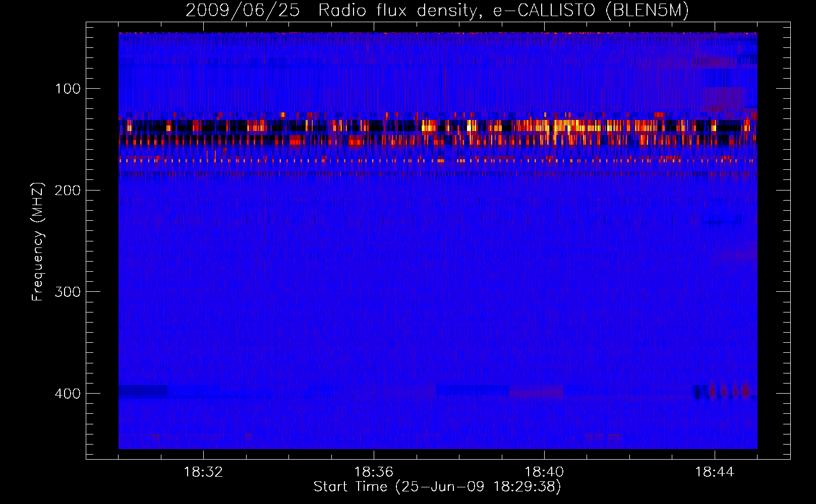Click the 18:36 time tick label
The height and width of the screenshot is (504, 816).
click(374, 472)
